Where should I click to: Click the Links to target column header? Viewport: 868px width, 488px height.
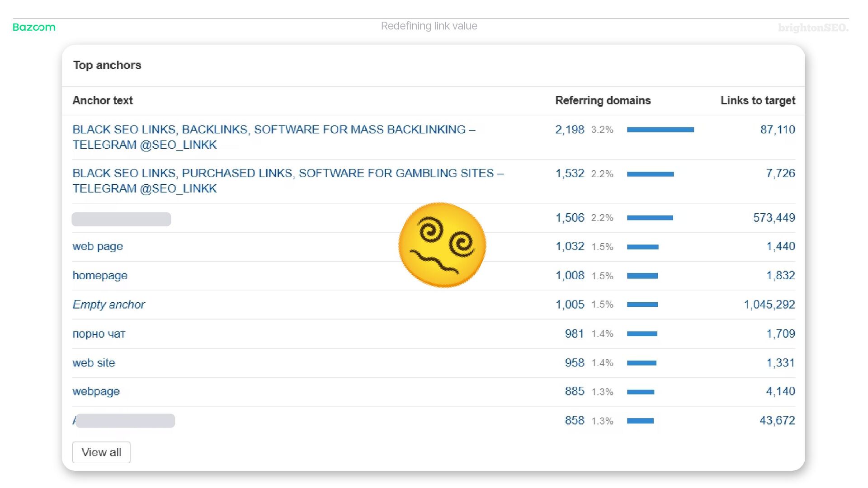point(757,100)
